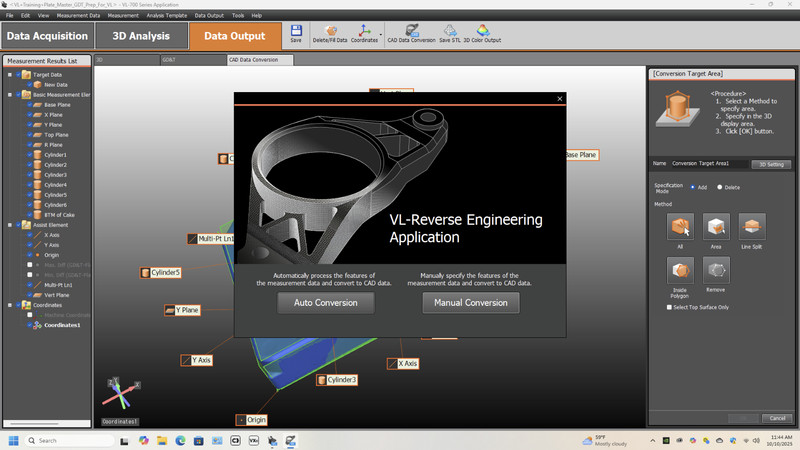Image resolution: width=800 pixels, height=450 pixels.
Task: Open File Explorer from the taskbar
Action: [162, 441]
